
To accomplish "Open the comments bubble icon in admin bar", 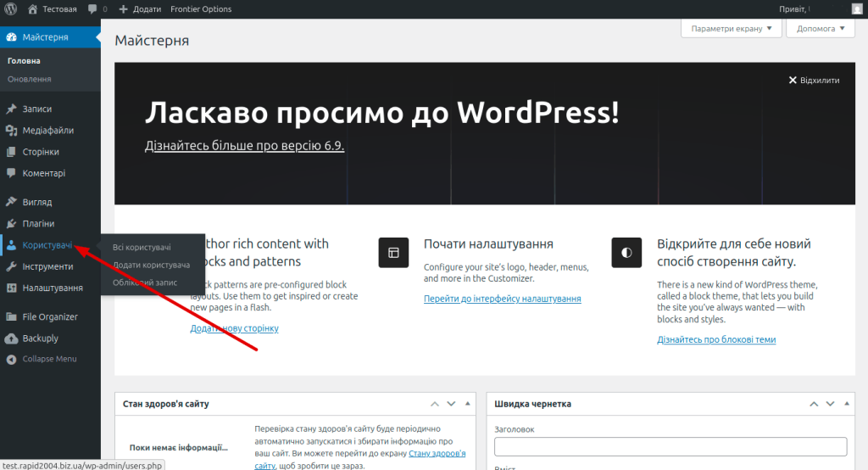I will [x=92, y=9].
